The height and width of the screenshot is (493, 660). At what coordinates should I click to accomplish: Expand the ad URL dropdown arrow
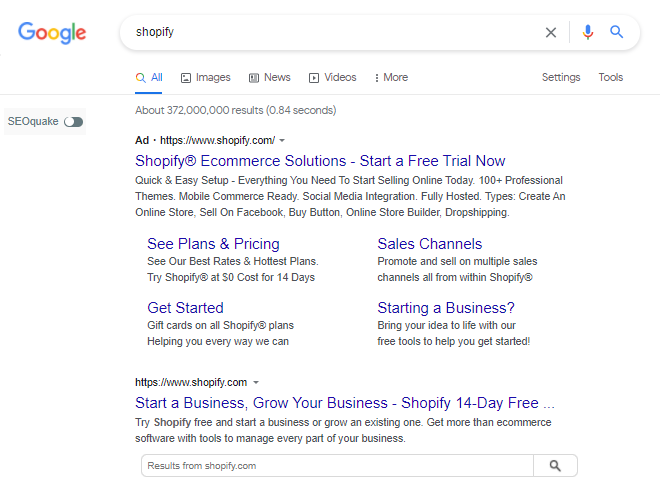click(282, 140)
